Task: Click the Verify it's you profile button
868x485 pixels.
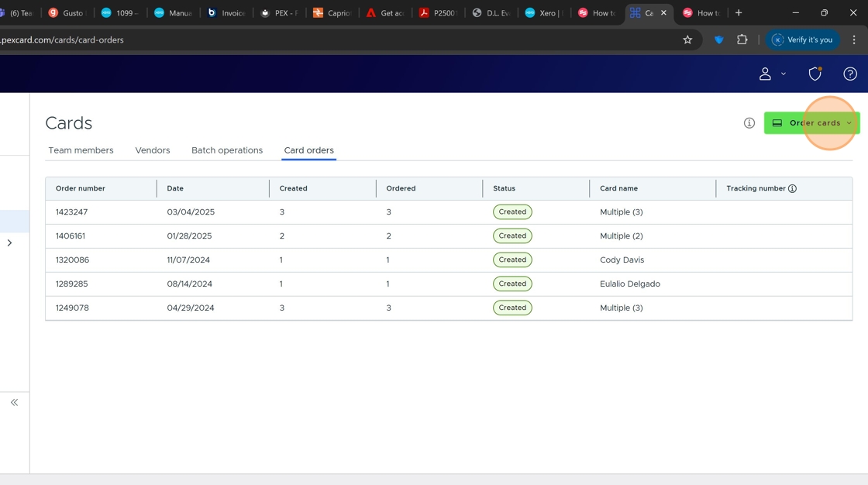Action: tap(802, 40)
